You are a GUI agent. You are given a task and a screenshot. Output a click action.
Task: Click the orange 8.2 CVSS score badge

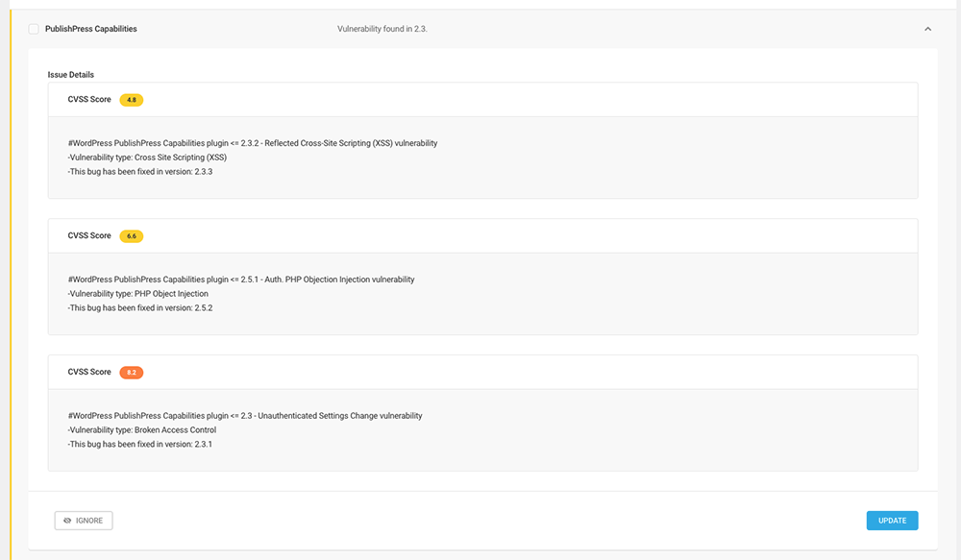[132, 373]
